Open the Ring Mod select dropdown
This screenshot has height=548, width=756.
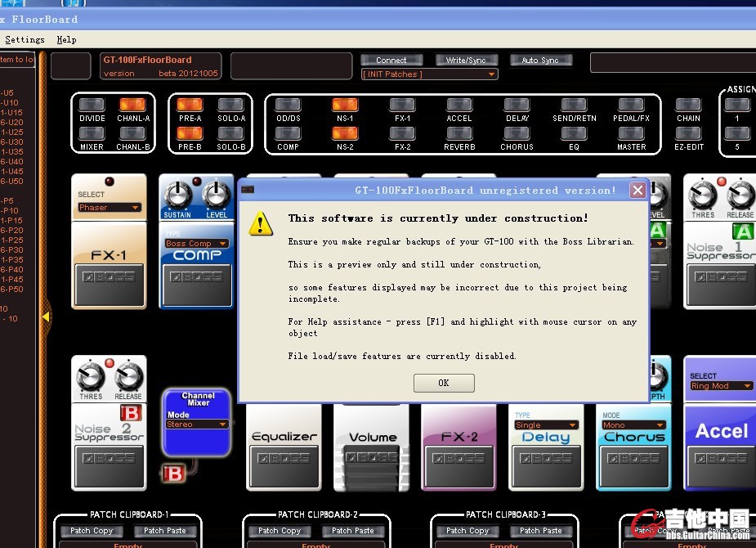tap(720, 386)
